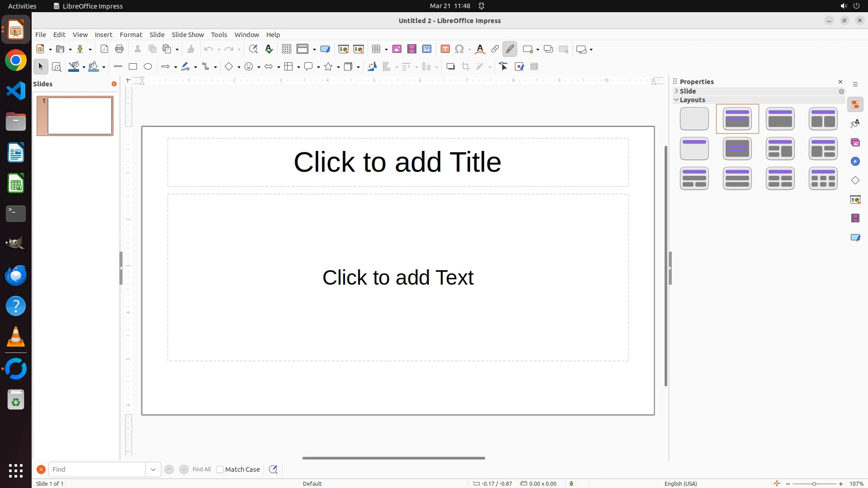868x488 pixels.
Task: Toggle the Shadow button in the drawing toolbar
Action: [x=450, y=67]
